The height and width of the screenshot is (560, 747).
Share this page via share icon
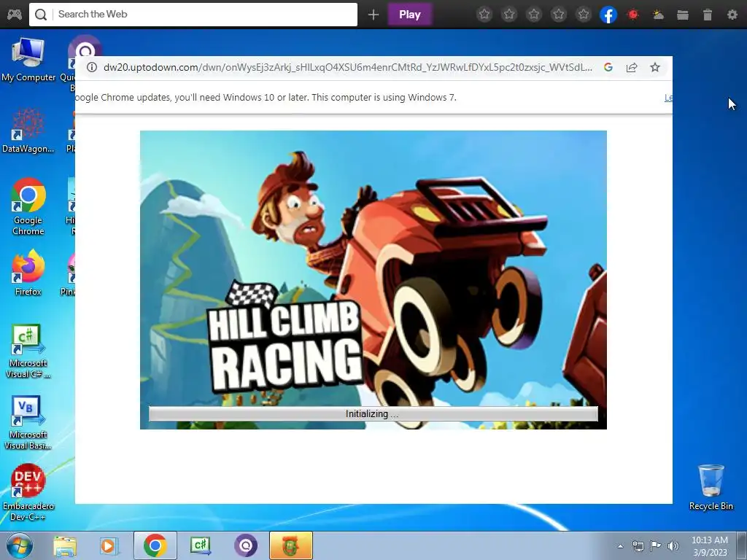pos(632,67)
